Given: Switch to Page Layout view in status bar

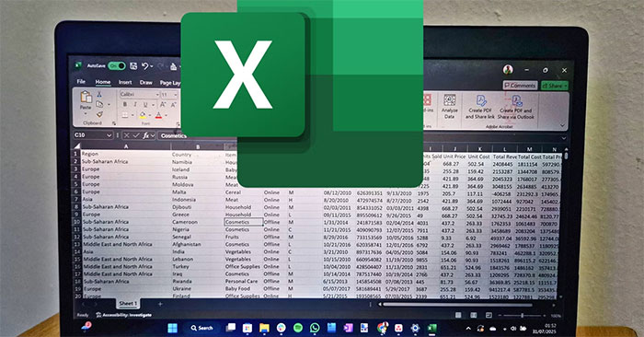Looking at the screenshot, I should pos(474,315).
